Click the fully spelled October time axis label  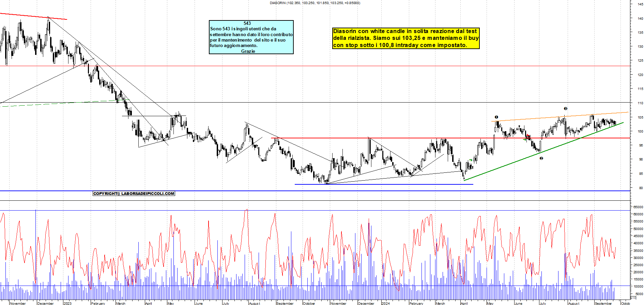click(x=309, y=303)
